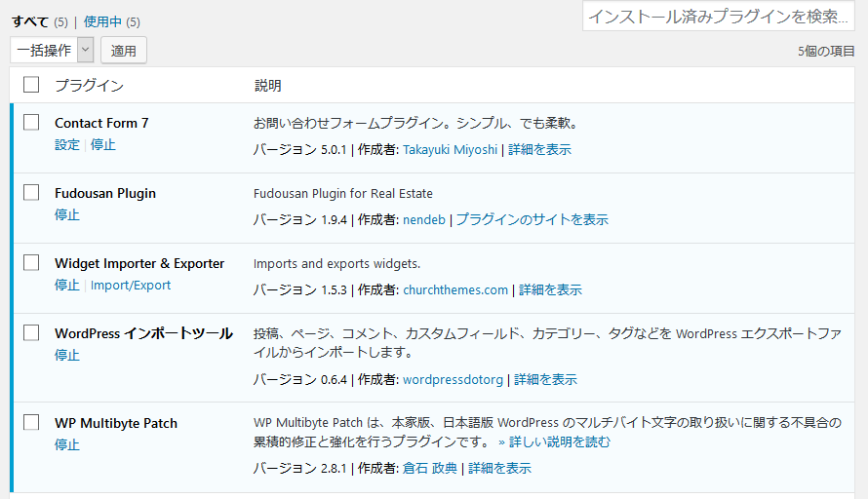Show the すべて plugins filter
Screen dimensions: 868x499
[x=30, y=21]
